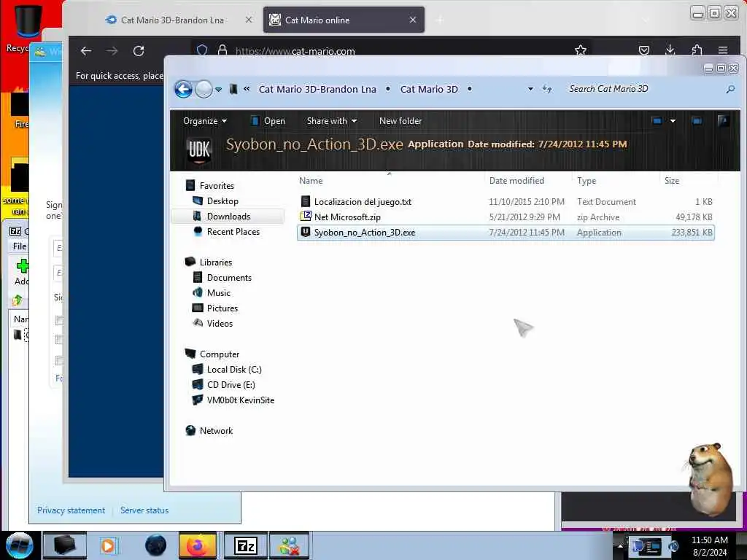Show hidden system tray icons arrow
The image size is (747, 560).
620,545
